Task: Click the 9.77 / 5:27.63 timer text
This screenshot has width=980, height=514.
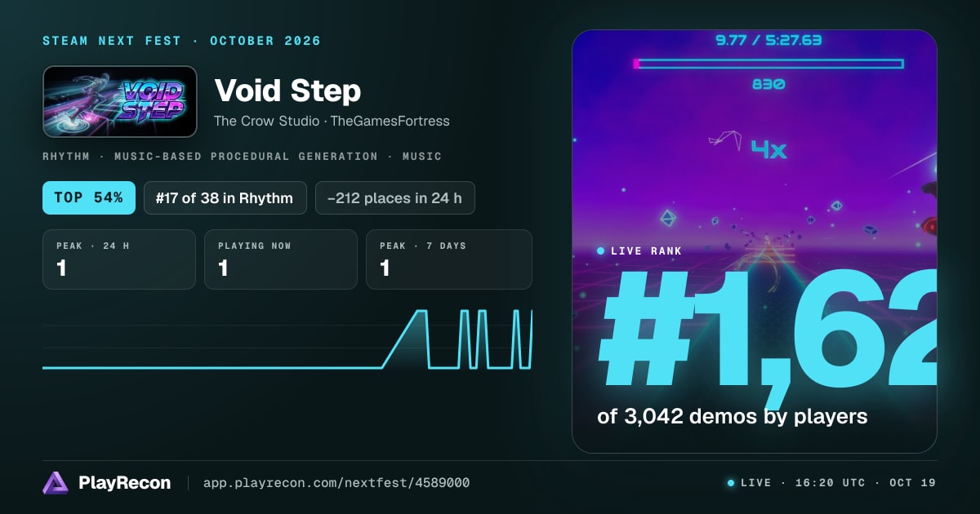Action: (x=768, y=40)
